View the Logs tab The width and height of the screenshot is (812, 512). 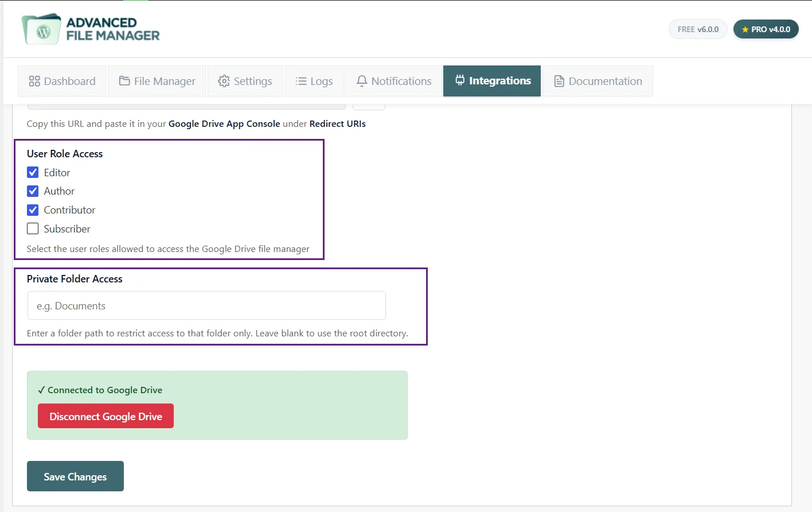[314, 81]
